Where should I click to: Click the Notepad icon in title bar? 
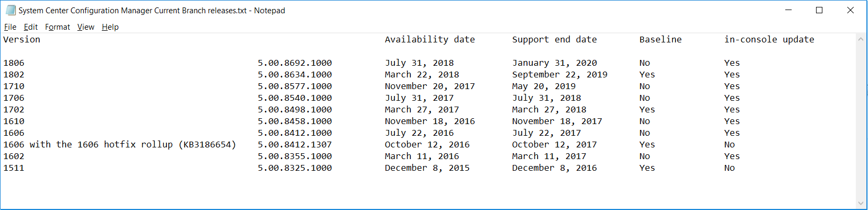click(x=11, y=10)
